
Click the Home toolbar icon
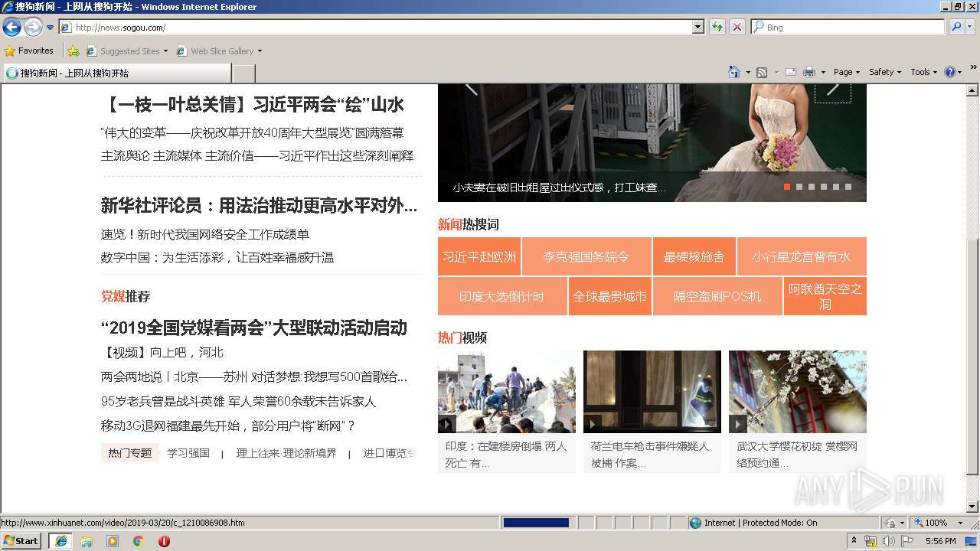(734, 72)
